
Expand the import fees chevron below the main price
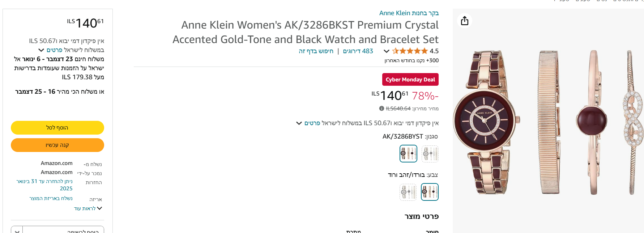(299, 123)
